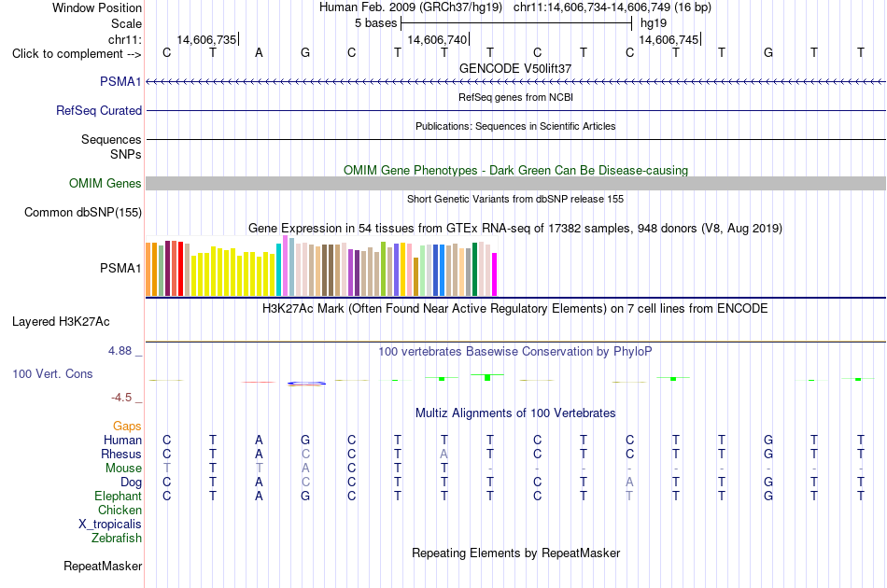
Task: Click the PSMA1 gene track label
Action: pyautogui.click(x=120, y=81)
